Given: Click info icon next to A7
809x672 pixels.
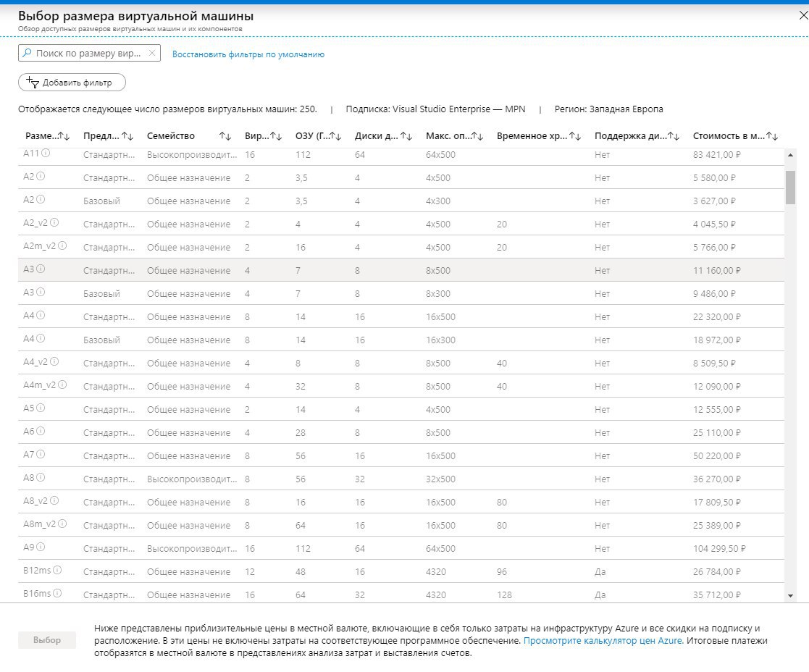Looking at the screenshot, I should (x=41, y=454).
